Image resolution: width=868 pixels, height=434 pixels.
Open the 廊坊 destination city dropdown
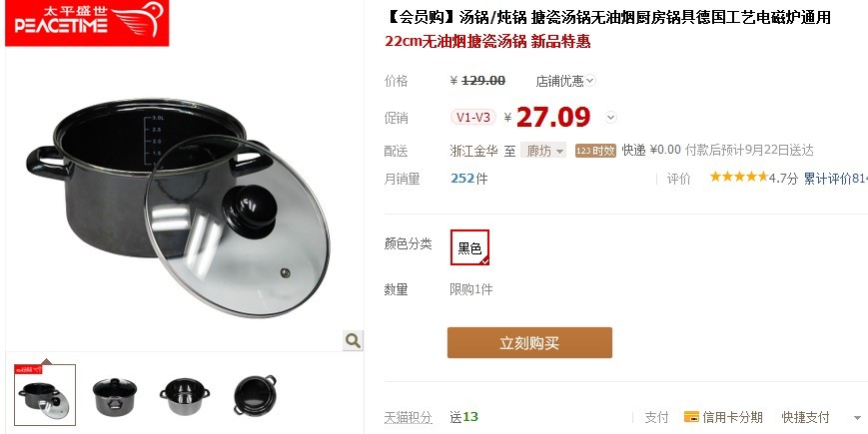pyautogui.click(x=543, y=151)
